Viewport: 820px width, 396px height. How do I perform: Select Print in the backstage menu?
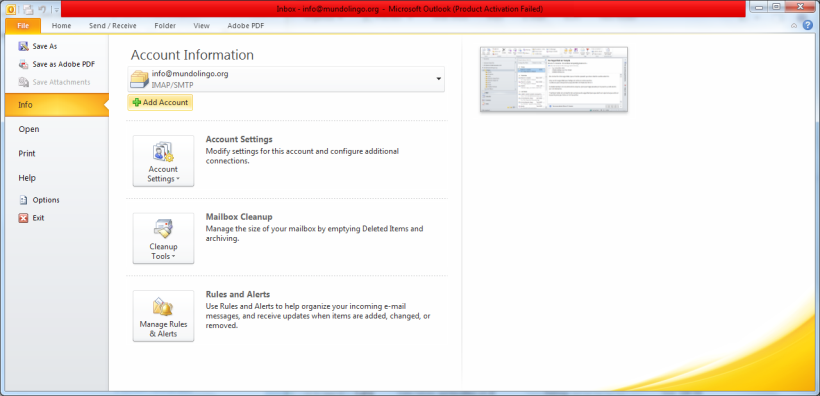[x=27, y=154]
